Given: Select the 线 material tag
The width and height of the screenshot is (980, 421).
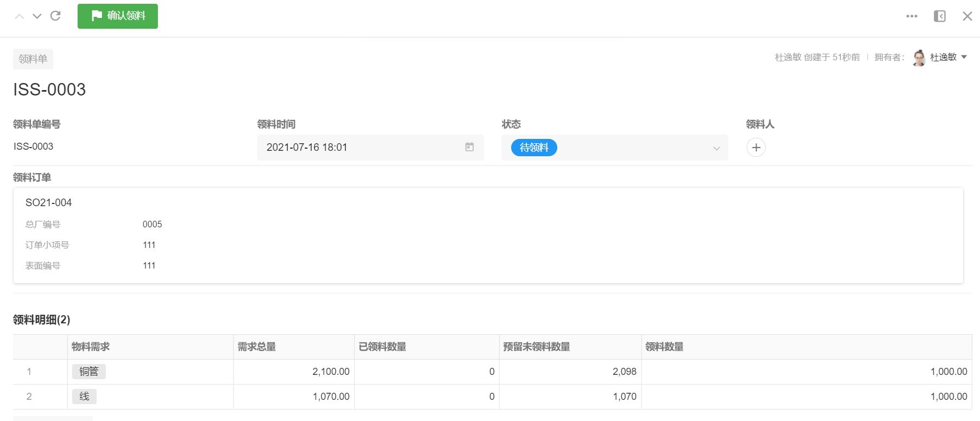Looking at the screenshot, I should click(84, 397).
